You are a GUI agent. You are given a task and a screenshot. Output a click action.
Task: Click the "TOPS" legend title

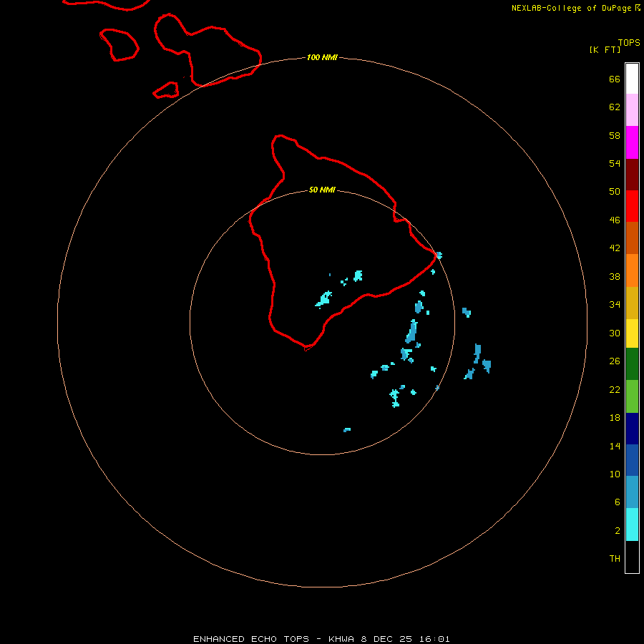pyautogui.click(x=629, y=42)
